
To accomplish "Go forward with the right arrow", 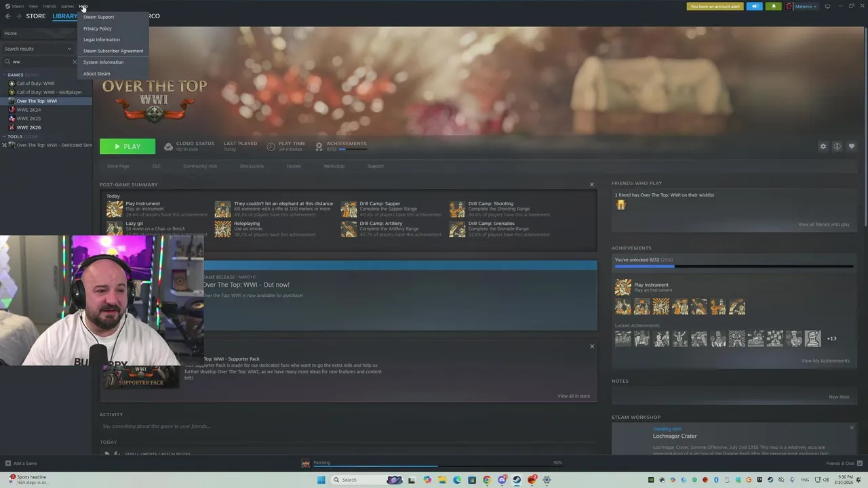I will click(x=18, y=16).
